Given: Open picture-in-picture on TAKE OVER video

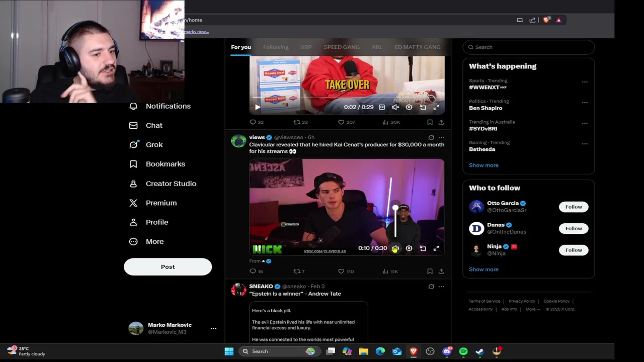Looking at the screenshot, I should click(x=423, y=107).
